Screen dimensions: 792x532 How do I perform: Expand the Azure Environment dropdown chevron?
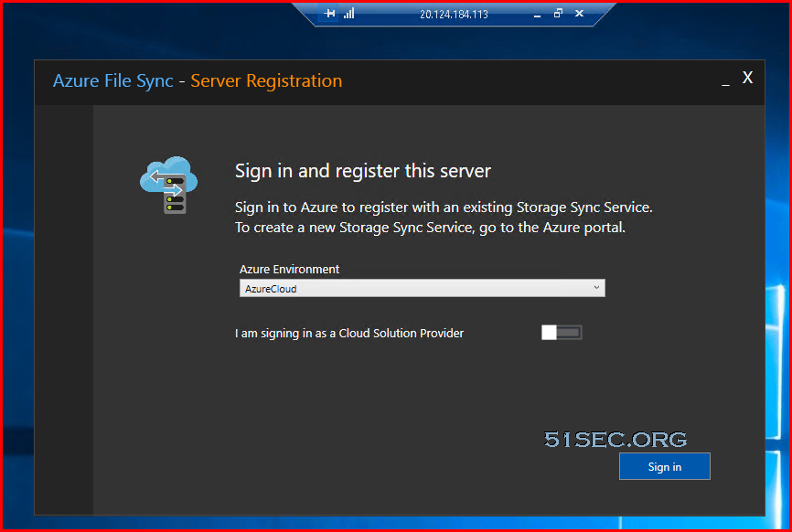click(x=596, y=288)
